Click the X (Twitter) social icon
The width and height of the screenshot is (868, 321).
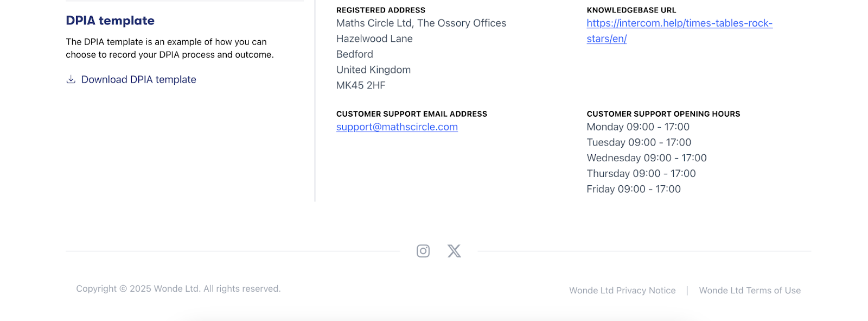pyautogui.click(x=454, y=251)
